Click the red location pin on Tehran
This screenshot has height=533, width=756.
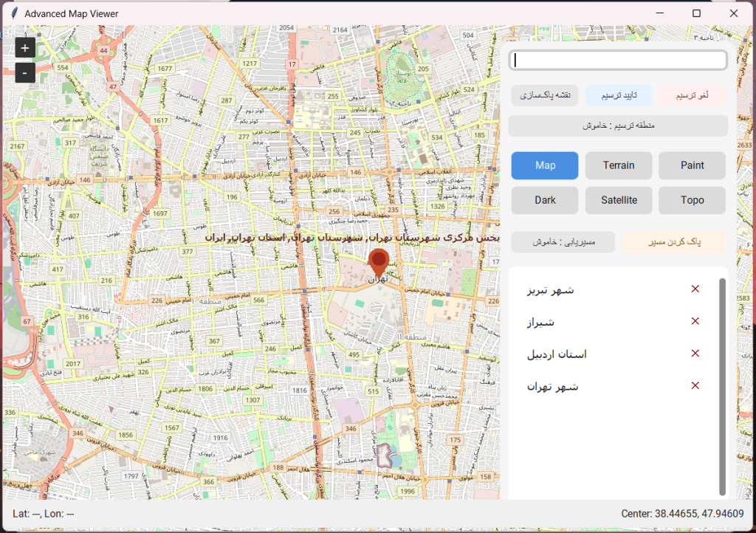point(379,262)
